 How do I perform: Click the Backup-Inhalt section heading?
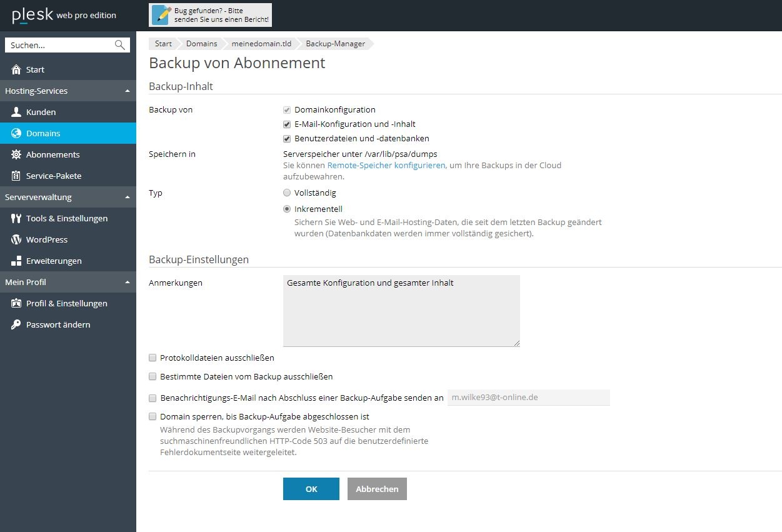click(x=181, y=86)
